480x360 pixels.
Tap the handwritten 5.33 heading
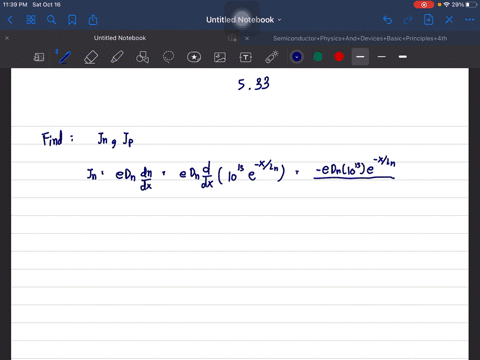click(254, 84)
